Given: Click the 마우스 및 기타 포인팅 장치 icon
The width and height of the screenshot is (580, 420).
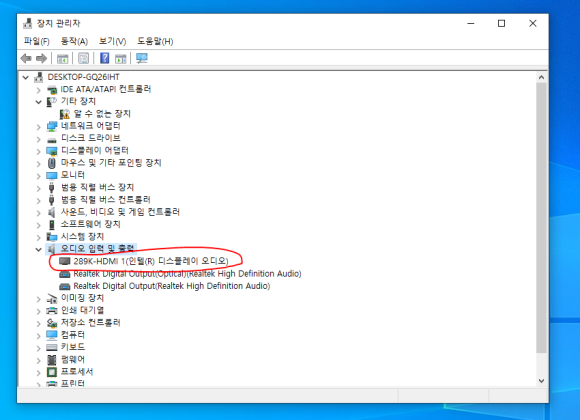Looking at the screenshot, I should coord(52,163).
